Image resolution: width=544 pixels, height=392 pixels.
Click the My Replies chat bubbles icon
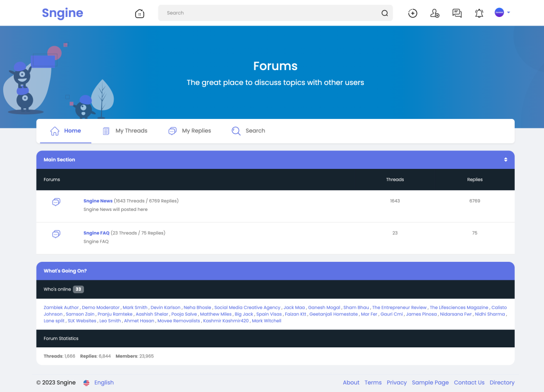[173, 131]
